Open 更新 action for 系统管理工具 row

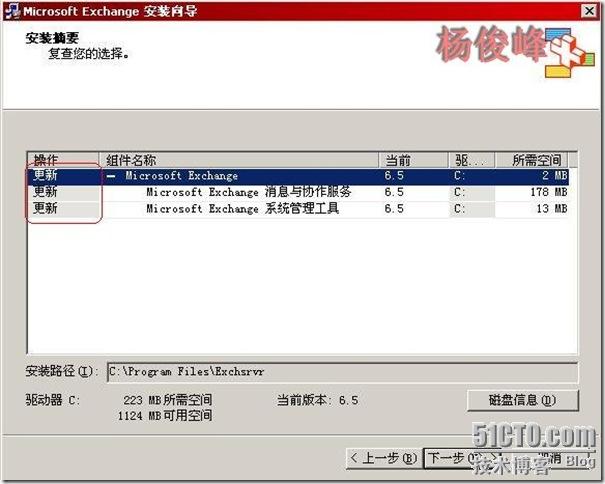pyautogui.click(x=63, y=209)
